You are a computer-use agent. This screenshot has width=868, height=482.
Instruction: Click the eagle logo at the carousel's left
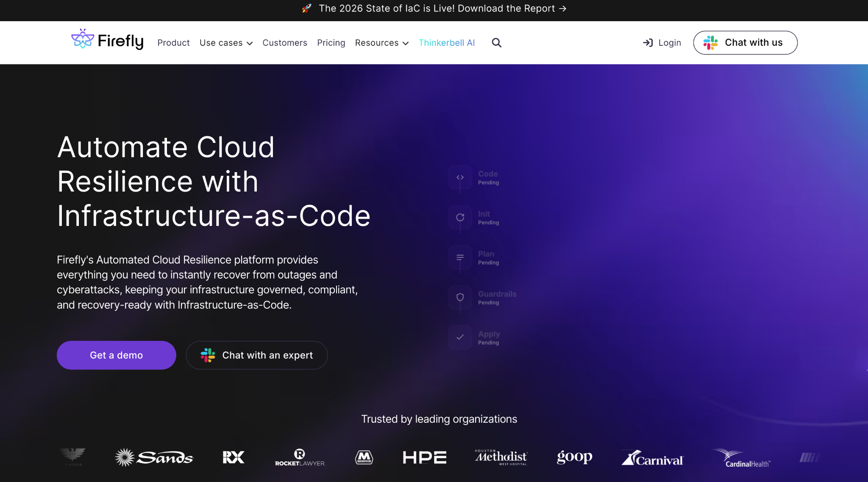72,457
